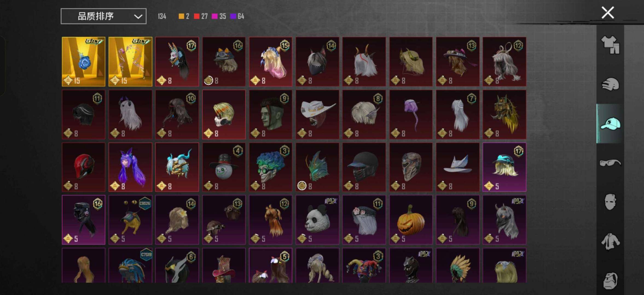Filter by red quality count 27
Viewport: 644px width, 295px height.
[x=201, y=16]
